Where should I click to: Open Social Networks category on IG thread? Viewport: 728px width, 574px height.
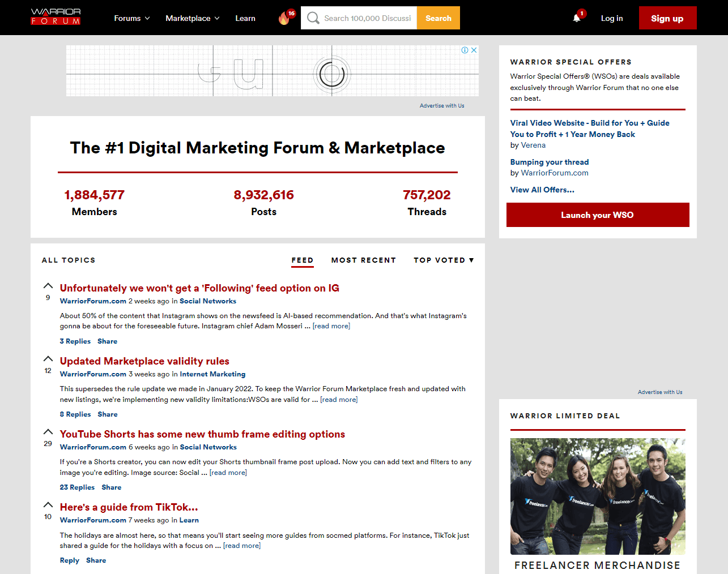(x=208, y=301)
